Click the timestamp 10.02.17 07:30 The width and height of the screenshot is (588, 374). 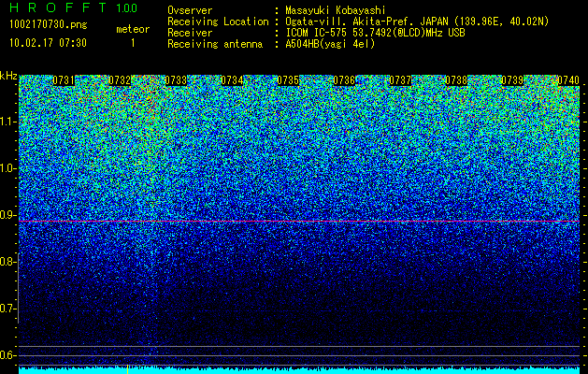pos(48,43)
